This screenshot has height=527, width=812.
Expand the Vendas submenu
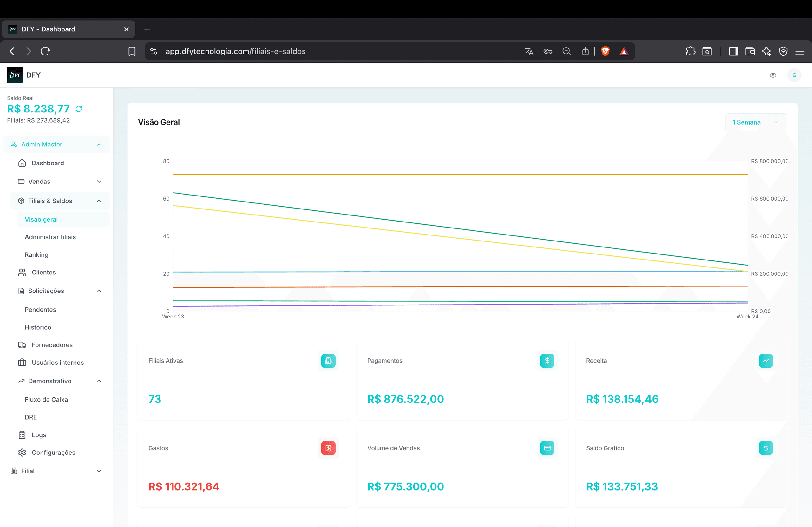tap(60, 181)
